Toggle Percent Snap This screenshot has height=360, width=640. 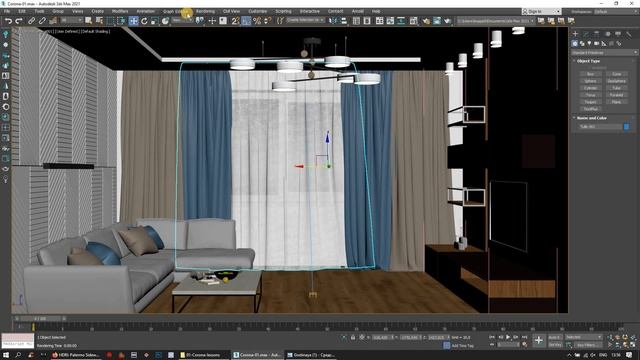click(257, 21)
